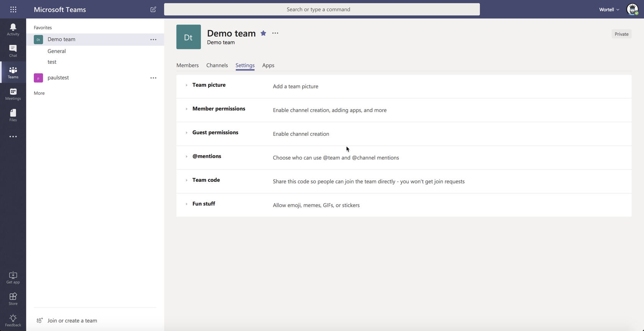Expand the Fun stuff section

[186, 204]
